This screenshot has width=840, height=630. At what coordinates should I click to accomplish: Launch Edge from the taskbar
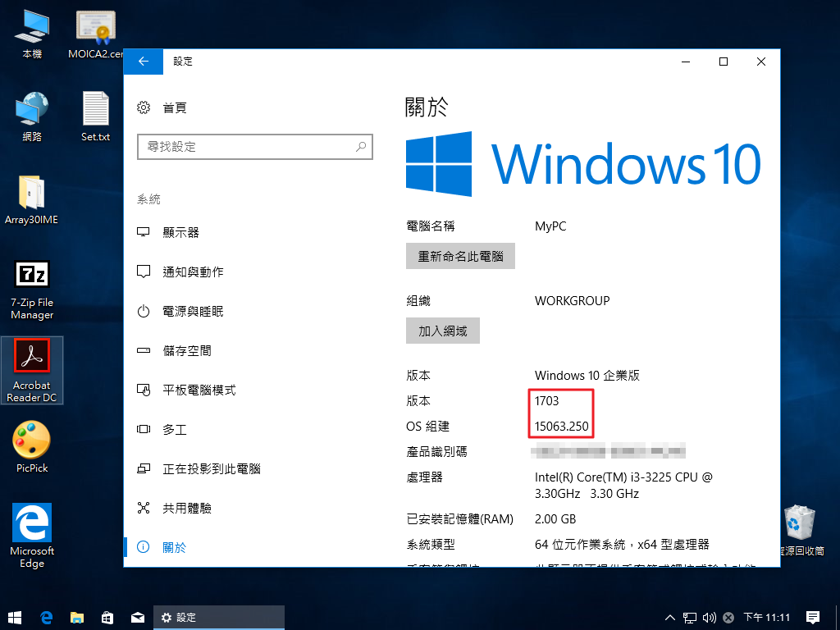tap(46, 617)
